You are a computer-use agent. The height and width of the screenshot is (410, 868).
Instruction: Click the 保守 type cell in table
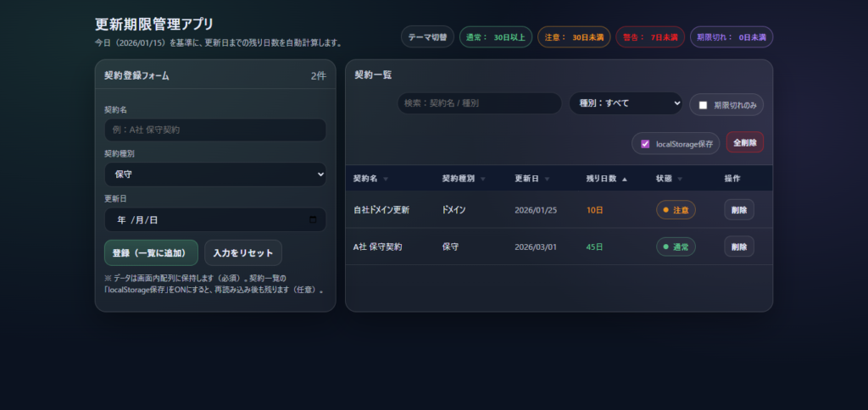pyautogui.click(x=450, y=247)
